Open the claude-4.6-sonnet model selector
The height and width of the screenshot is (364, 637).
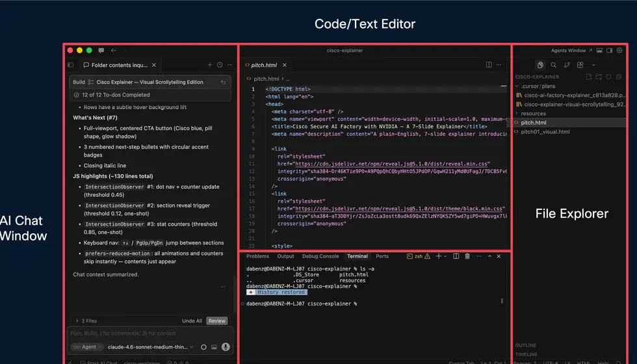[x=150, y=347]
